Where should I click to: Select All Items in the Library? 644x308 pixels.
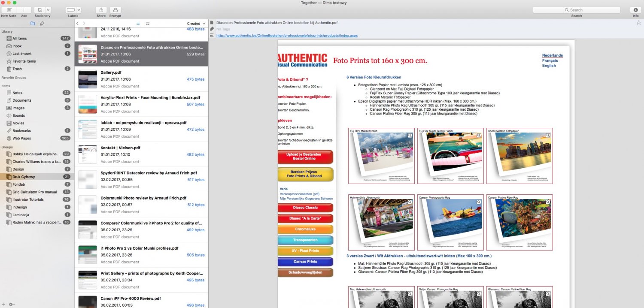(36, 39)
